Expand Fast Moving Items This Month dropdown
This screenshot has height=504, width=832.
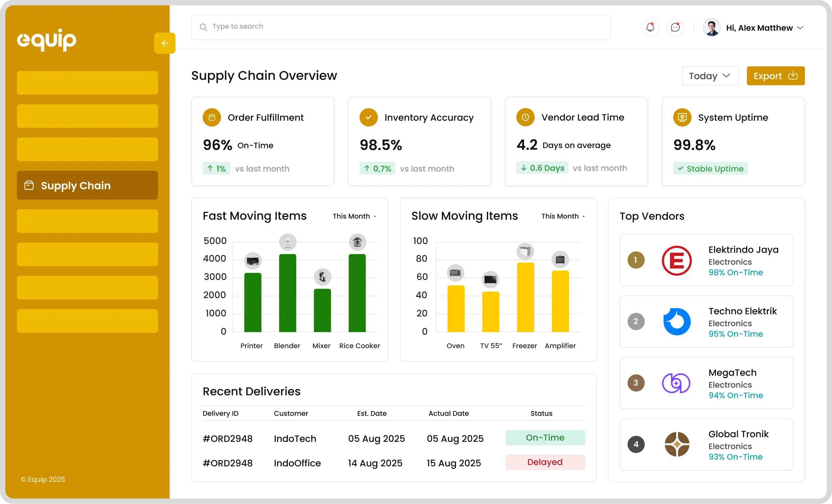pos(354,216)
